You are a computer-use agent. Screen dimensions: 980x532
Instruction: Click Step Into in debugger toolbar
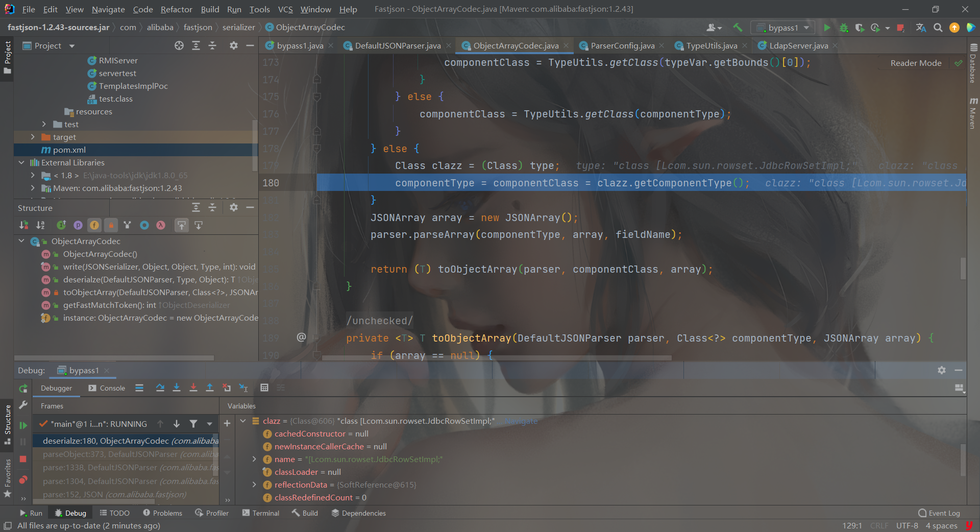coord(177,388)
